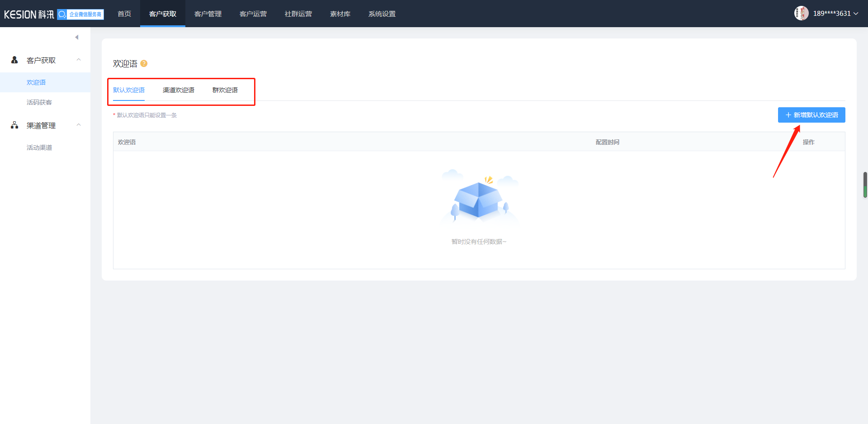This screenshot has height=424, width=868.
Task: Open 活码获客 in the sidebar
Action: [x=39, y=102]
